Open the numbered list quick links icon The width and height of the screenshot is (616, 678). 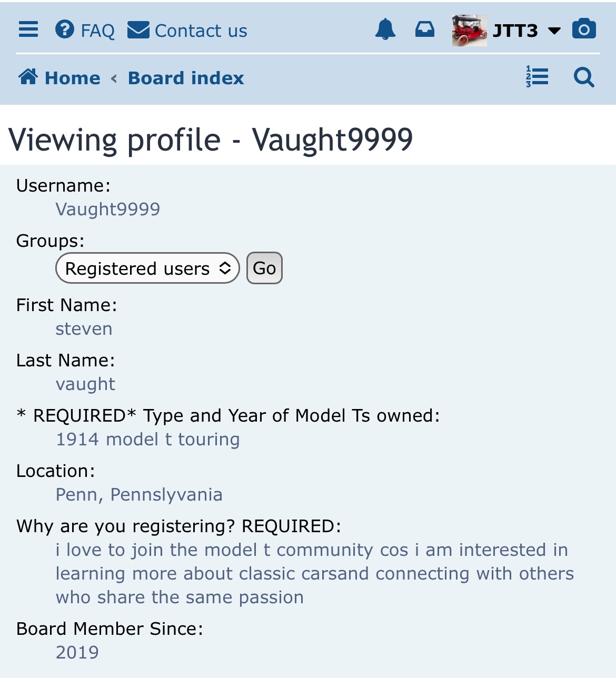click(537, 77)
